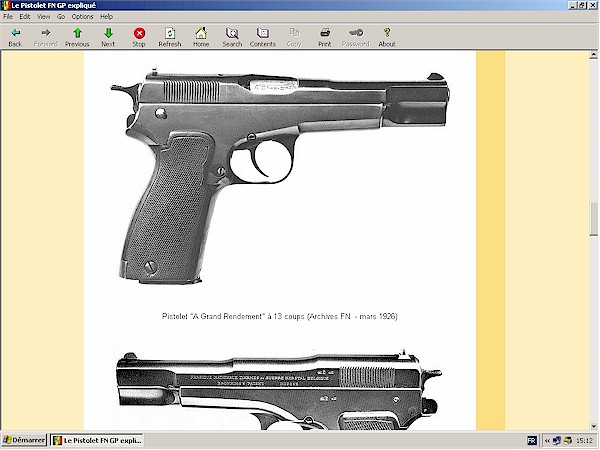The height and width of the screenshot is (450, 600).
Task: Open the About dialog
Action: coord(387,37)
